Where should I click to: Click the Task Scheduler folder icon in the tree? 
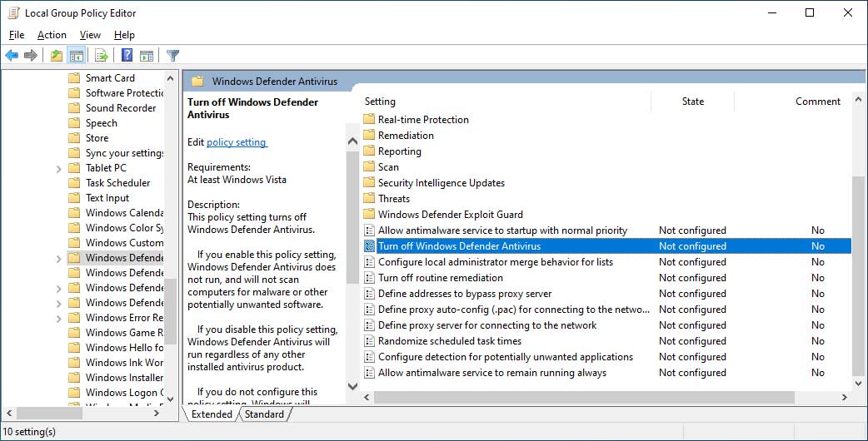[74, 182]
